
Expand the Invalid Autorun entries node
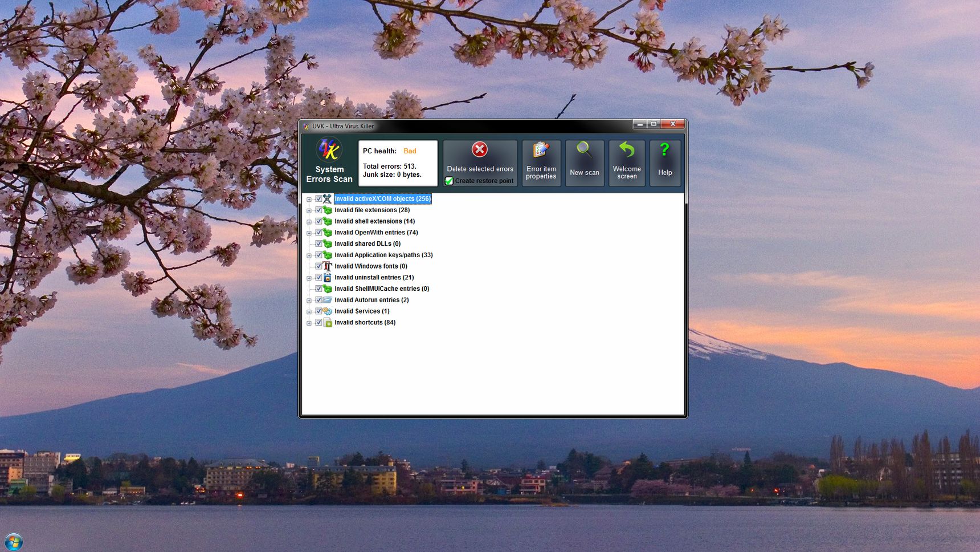309,301
